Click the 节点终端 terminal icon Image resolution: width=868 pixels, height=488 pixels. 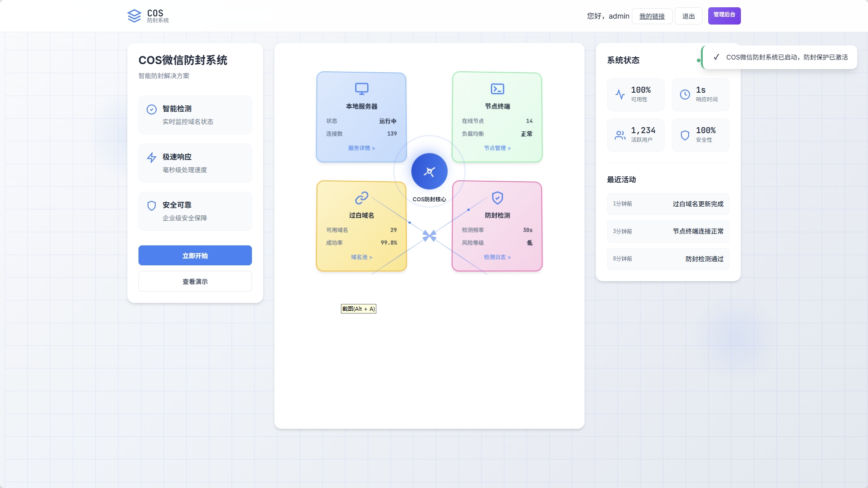point(498,89)
